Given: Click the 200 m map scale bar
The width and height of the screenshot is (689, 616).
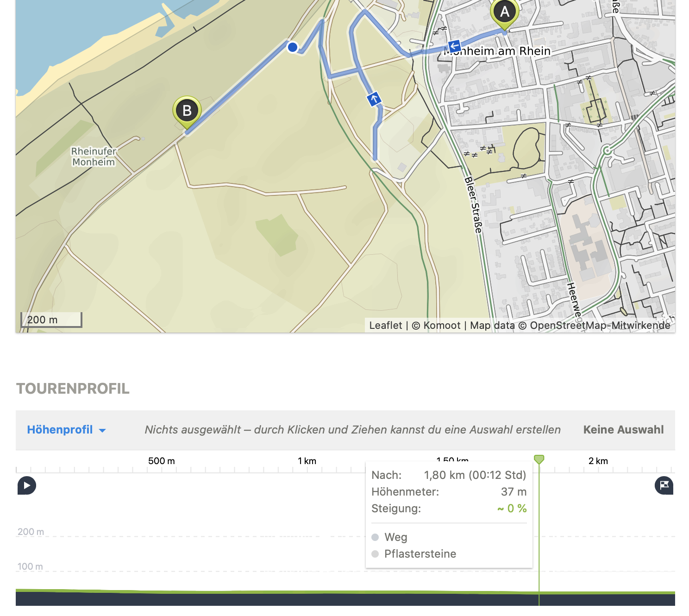Looking at the screenshot, I should (51, 320).
